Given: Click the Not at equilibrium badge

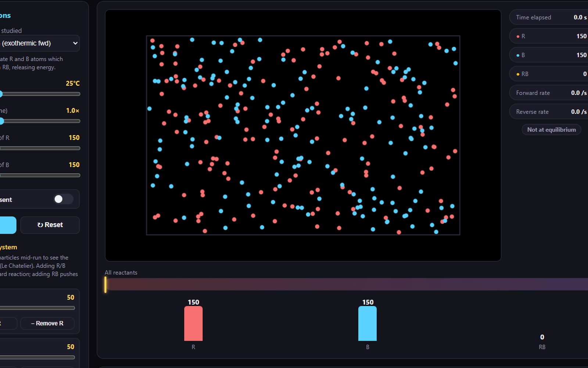Looking at the screenshot, I should 551,130.
